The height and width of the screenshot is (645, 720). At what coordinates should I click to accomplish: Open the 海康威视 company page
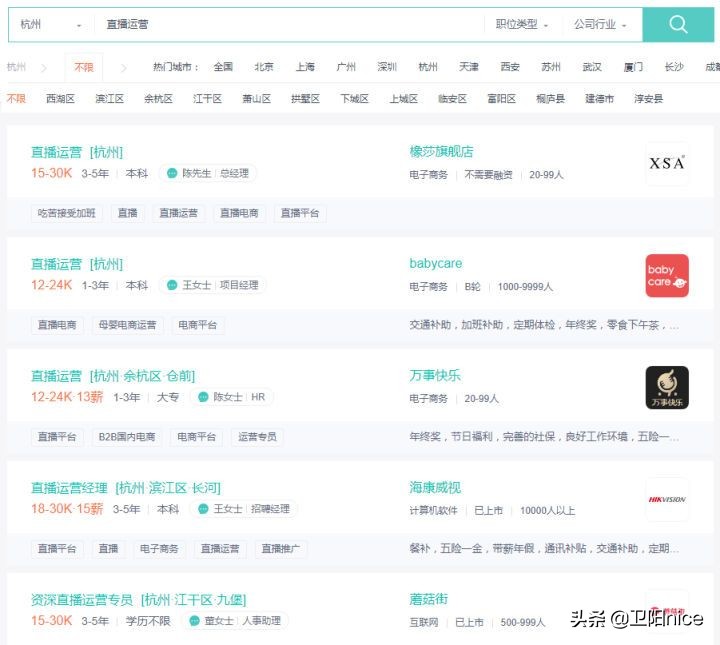point(435,488)
